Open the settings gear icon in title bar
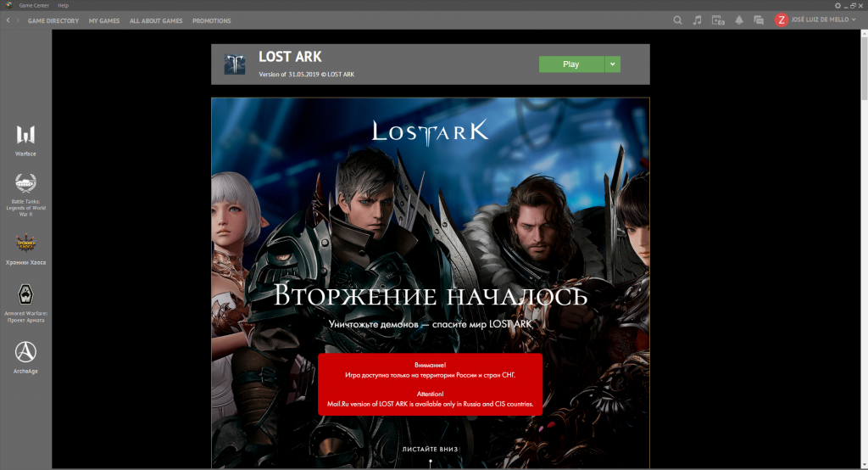Image resolution: width=868 pixels, height=470 pixels. (x=837, y=6)
